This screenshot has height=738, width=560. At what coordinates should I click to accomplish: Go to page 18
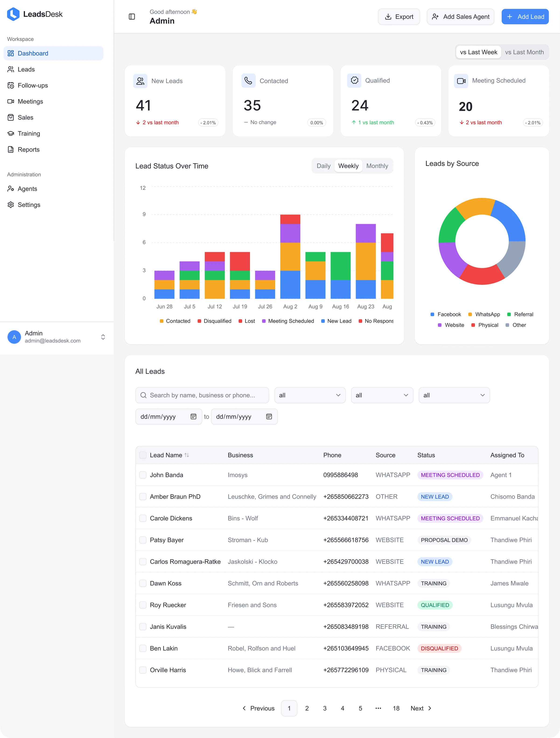[396, 708]
